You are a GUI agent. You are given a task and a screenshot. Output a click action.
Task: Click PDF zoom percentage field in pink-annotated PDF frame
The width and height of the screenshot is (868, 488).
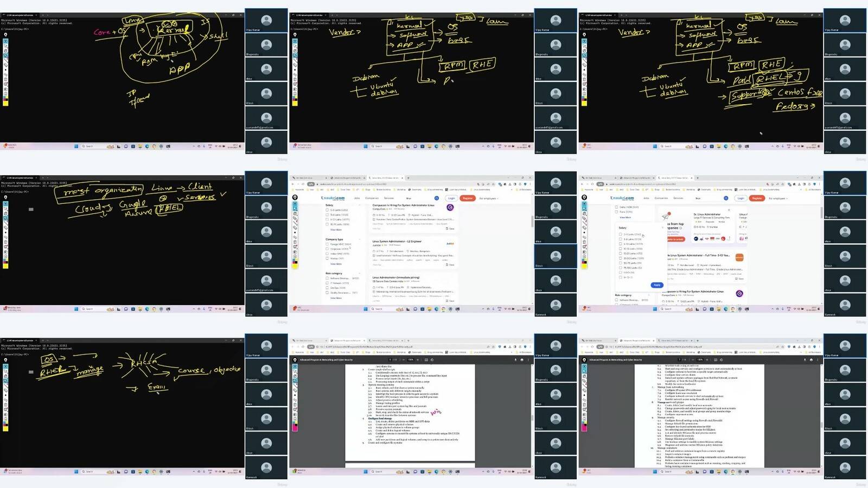(411, 359)
